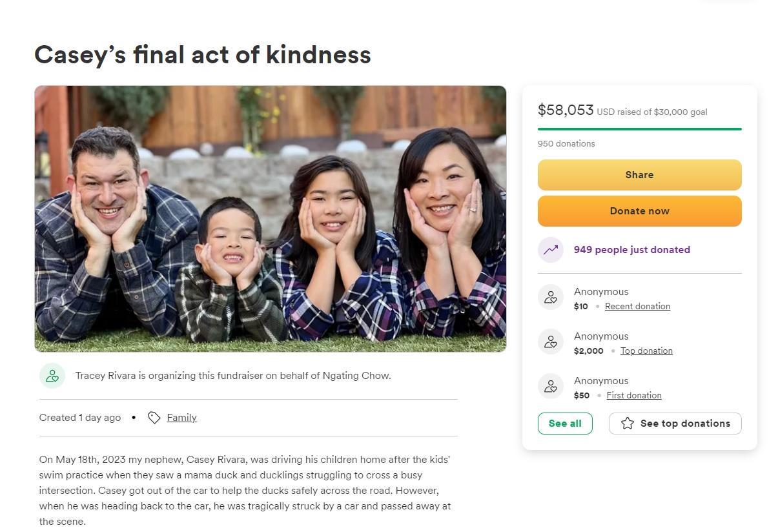The width and height of the screenshot is (778, 532).
Task: Click the family photo on the fundraiser
Action: pos(270,219)
